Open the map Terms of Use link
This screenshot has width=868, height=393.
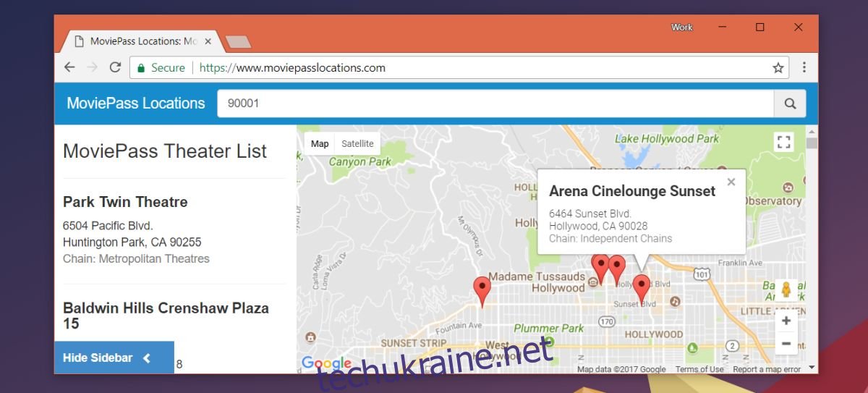[699, 369]
